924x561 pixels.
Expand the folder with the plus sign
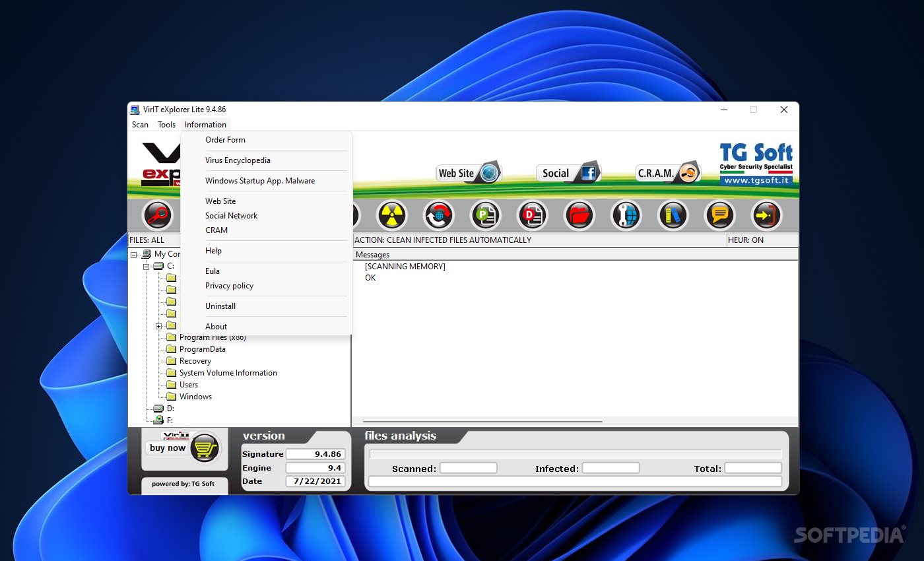pos(159,326)
